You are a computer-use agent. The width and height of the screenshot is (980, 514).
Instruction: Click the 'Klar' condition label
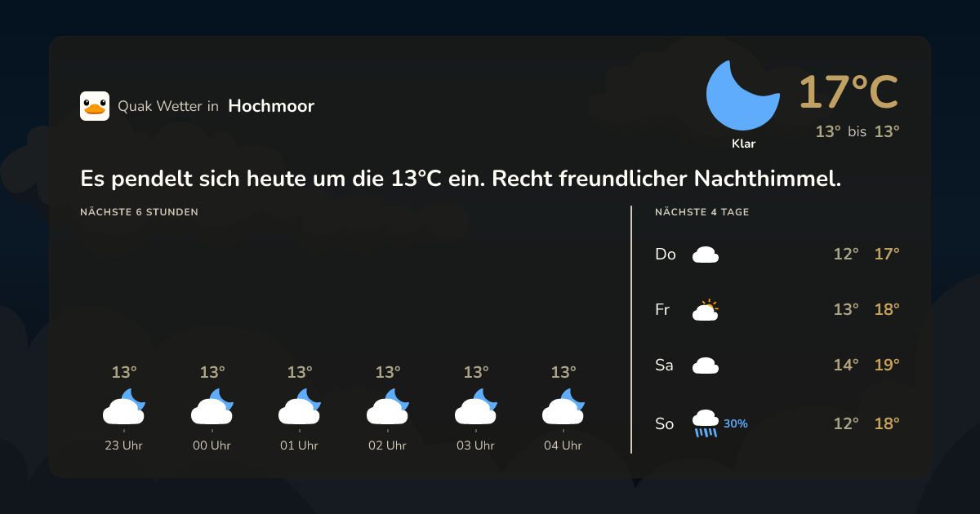(x=743, y=144)
